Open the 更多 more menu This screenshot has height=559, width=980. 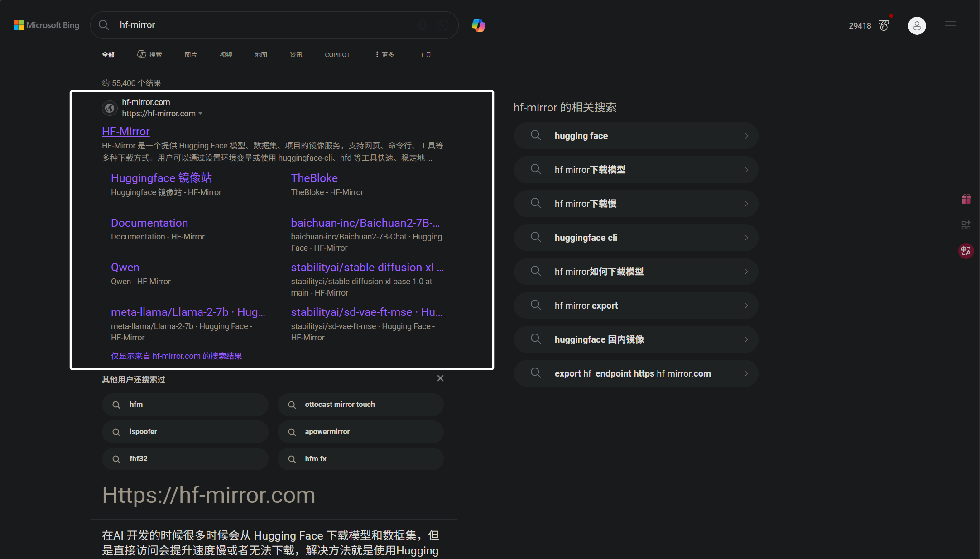(x=384, y=54)
